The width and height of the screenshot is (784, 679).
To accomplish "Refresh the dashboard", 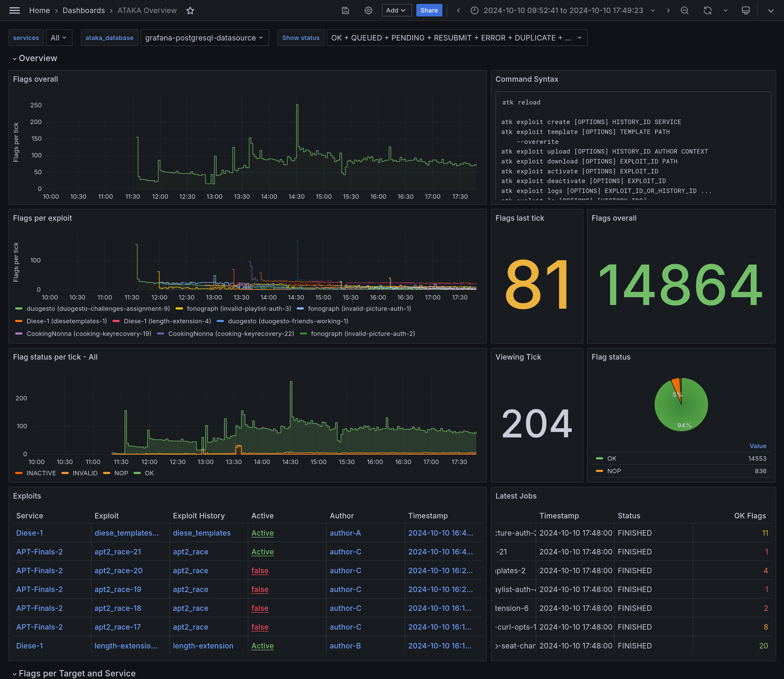I will [707, 11].
